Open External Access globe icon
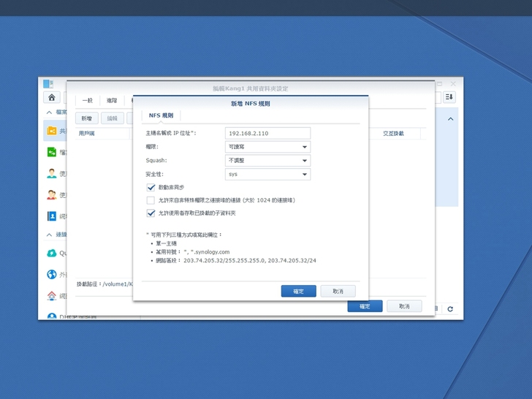The width and height of the screenshot is (532, 399). tap(52, 274)
